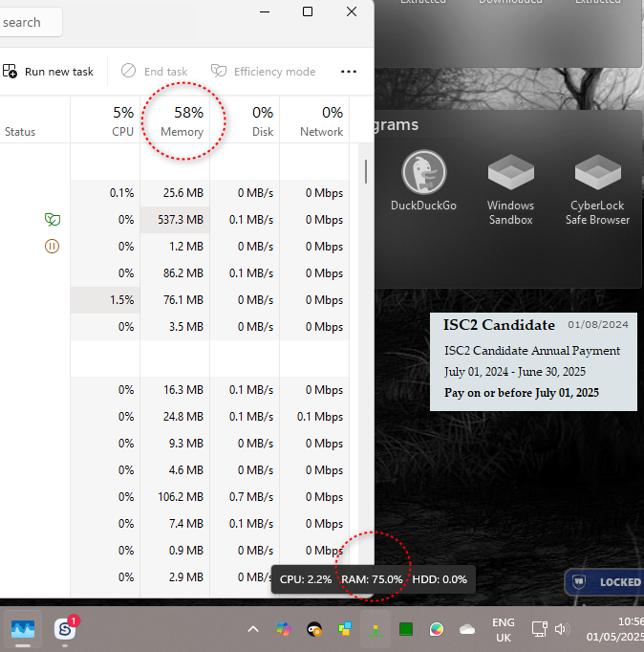Expand the hidden system tray icons chevron
Viewport: 644px width, 652px height.
[x=253, y=629]
